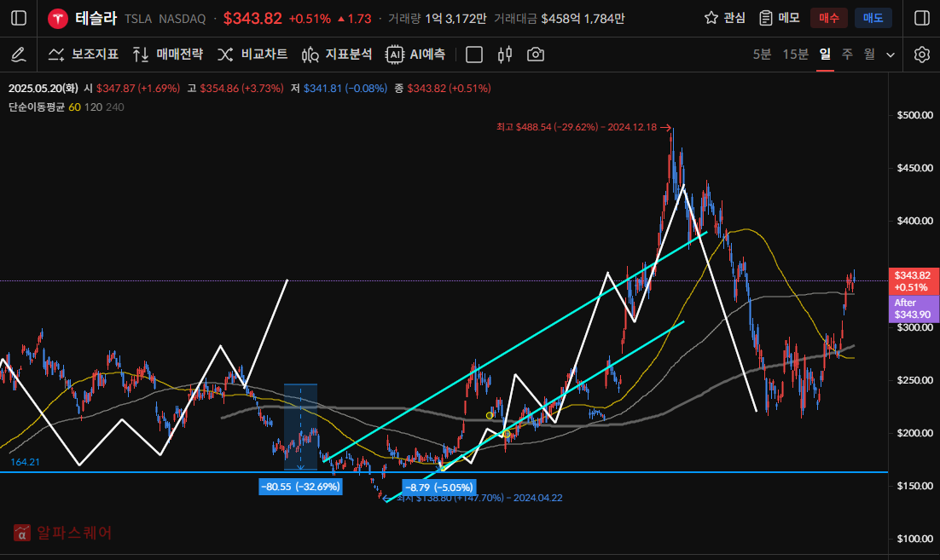Select the drawing pencil tool
The width and height of the screenshot is (940, 560).
[x=19, y=55]
